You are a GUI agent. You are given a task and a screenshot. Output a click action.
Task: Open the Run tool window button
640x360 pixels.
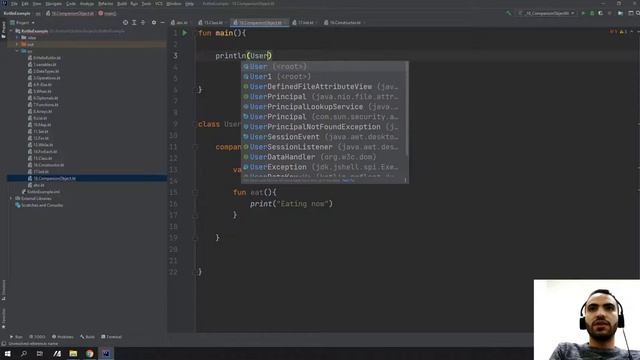(x=16, y=337)
